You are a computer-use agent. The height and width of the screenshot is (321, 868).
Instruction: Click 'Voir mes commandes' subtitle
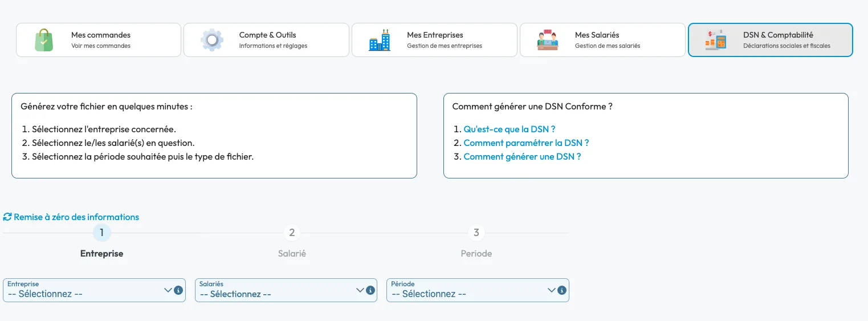click(x=101, y=46)
